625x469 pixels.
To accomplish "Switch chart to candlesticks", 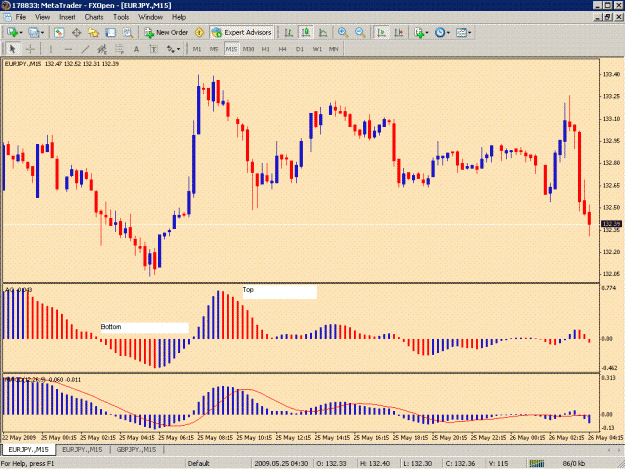I will coord(306,33).
